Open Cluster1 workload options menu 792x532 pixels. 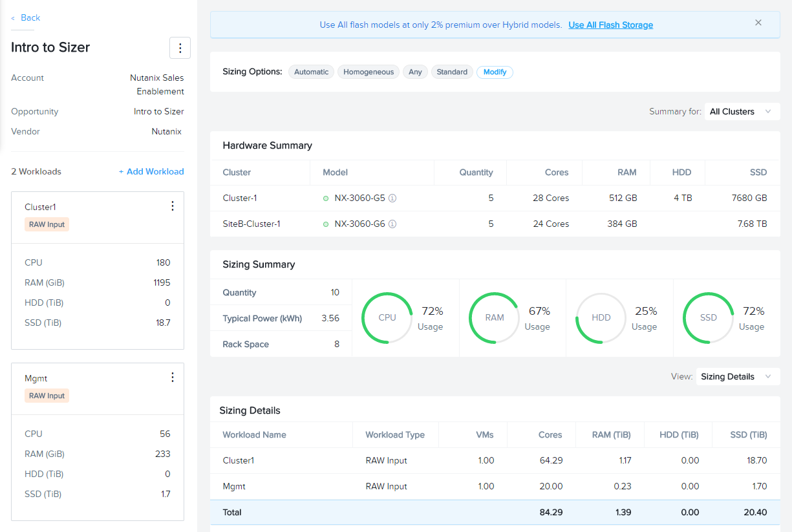click(172, 206)
